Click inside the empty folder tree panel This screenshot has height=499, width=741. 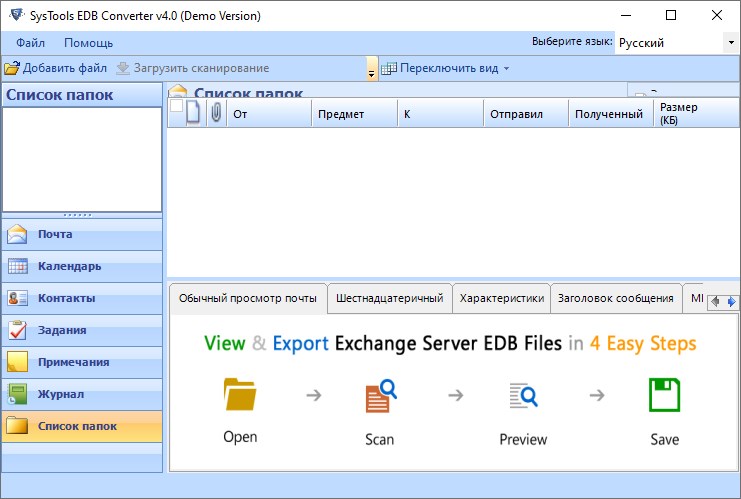point(82,160)
